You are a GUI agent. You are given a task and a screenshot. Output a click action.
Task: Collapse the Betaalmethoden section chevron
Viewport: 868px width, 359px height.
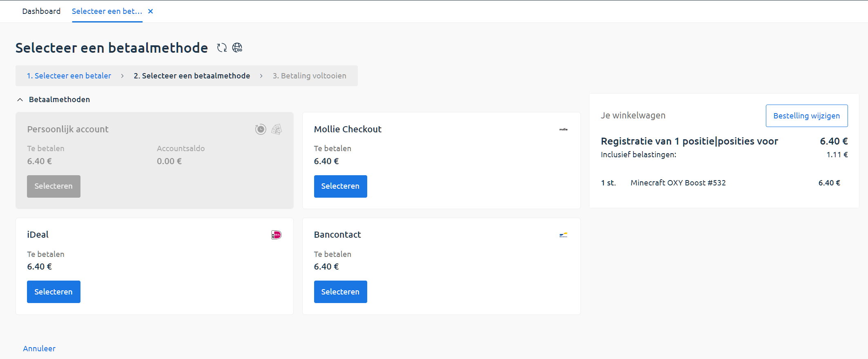tap(20, 100)
